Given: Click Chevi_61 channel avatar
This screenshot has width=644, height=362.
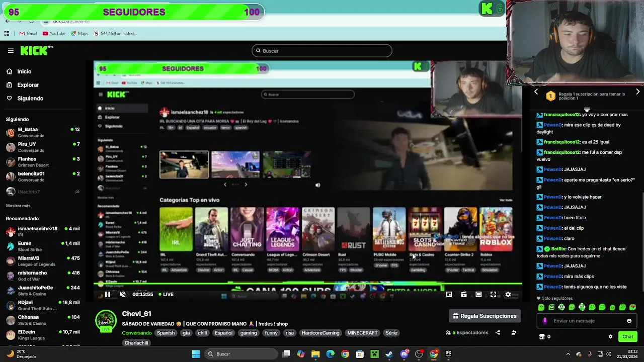Looking at the screenshot, I should click(x=106, y=321).
